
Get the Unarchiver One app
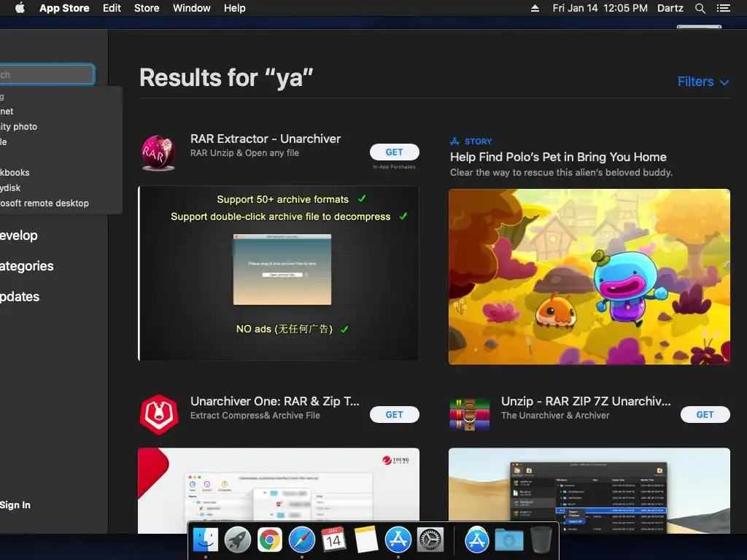[x=395, y=414]
